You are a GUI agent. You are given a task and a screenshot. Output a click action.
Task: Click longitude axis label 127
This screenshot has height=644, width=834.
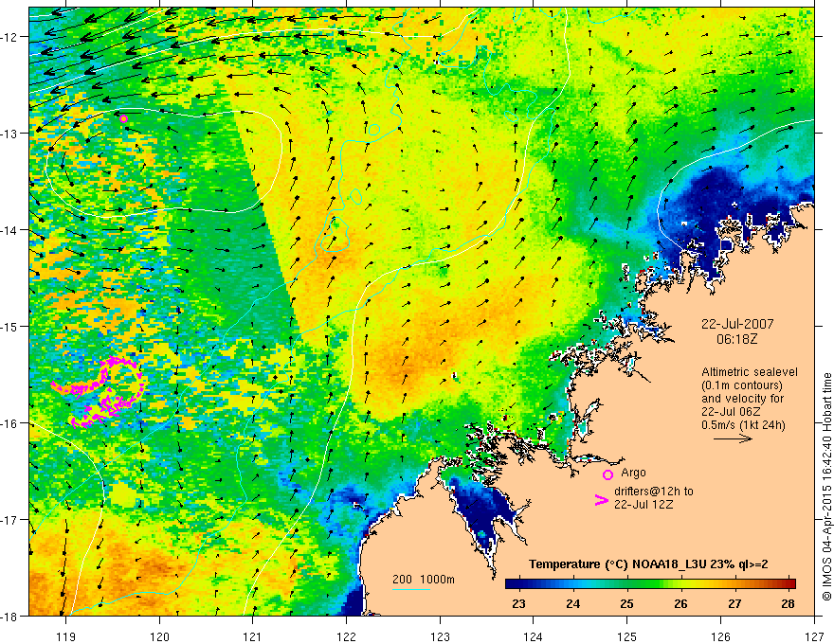(x=814, y=636)
